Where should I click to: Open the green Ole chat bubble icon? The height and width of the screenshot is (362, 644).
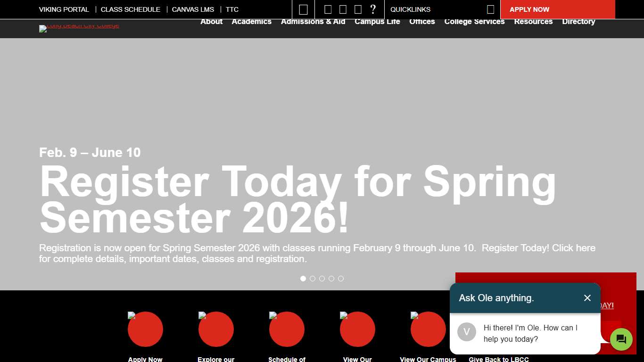coord(621,339)
